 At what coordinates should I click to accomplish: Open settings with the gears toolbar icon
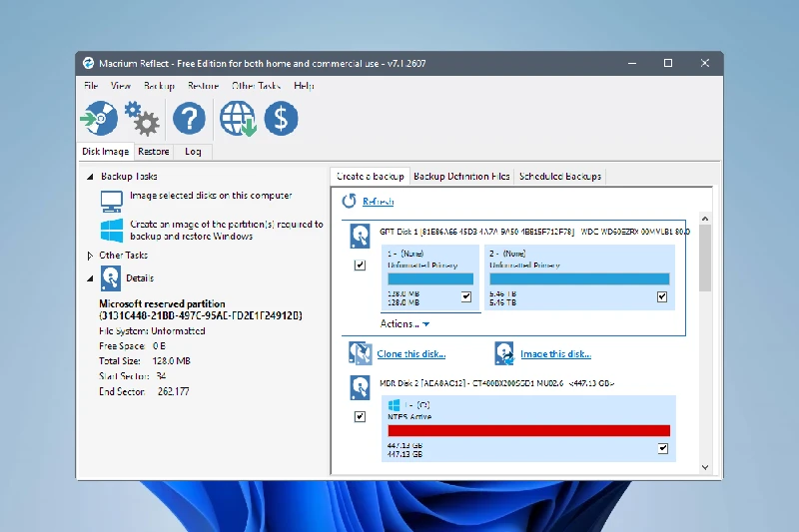click(x=142, y=119)
